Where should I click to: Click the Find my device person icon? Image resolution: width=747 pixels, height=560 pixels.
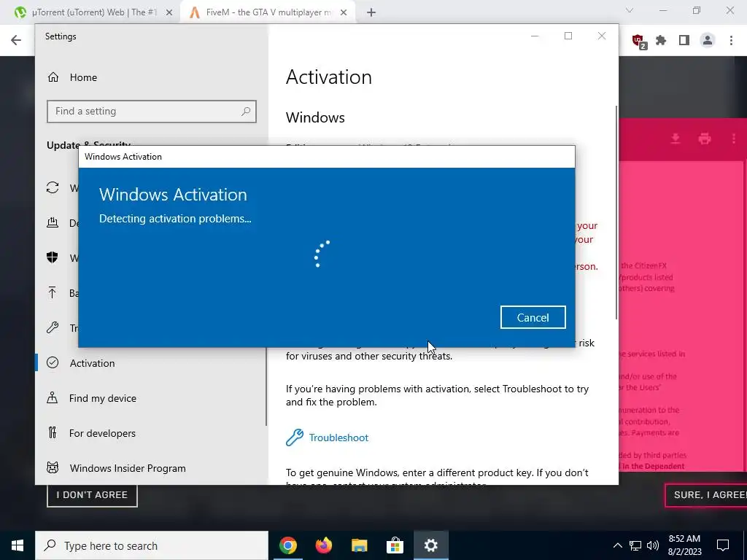point(53,398)
